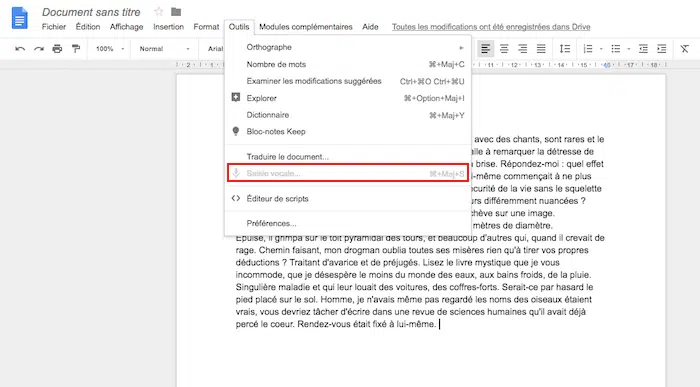The image size is (700, 387).
Task: Open Dictionnaire from the menu
Action: coord(348,115)
